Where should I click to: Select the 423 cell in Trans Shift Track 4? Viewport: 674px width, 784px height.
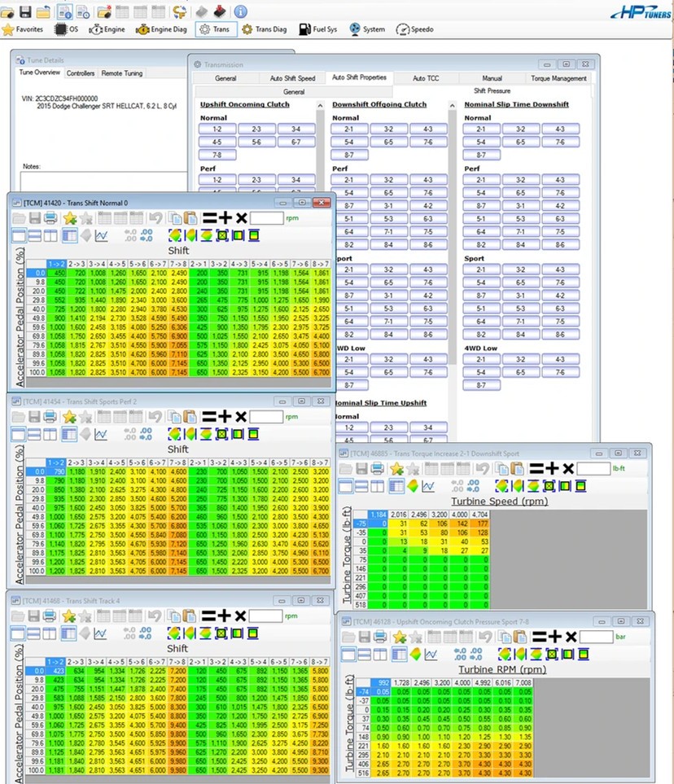pyautogui.click(x=55, y=671)
